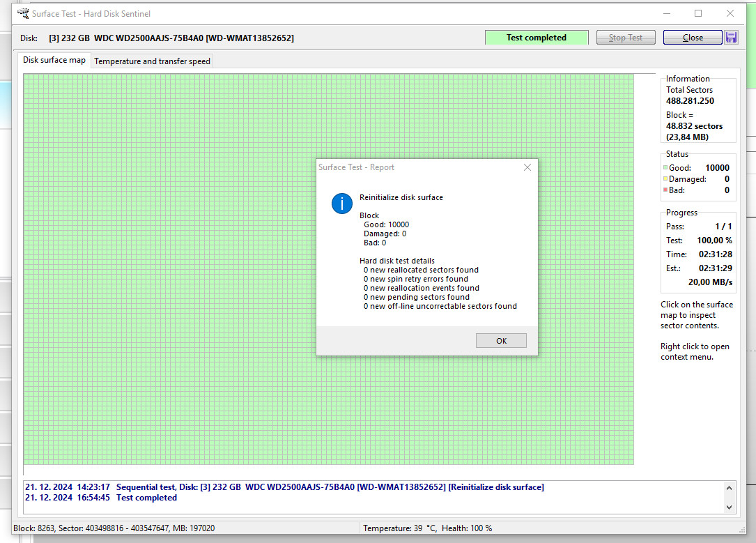Click the Test completed status indicator
The image size is (756, 543).
click(x=537, y=38)
